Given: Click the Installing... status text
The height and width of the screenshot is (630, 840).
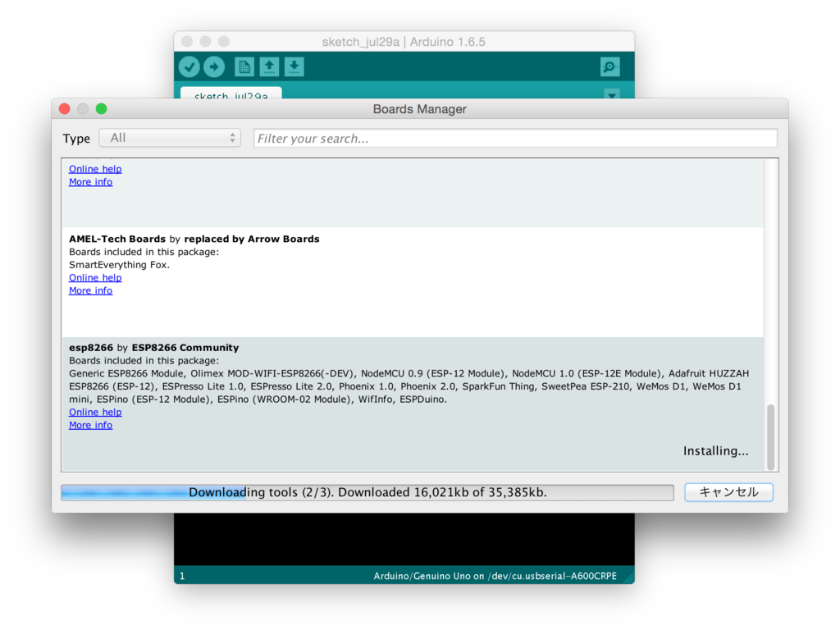Looking at the screenshot, I should tap(715, 451).
